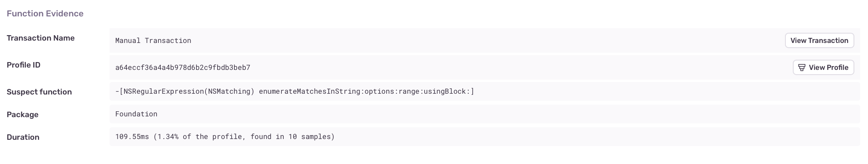Viewport: 868px width, 164px height.
Task: Click the Manual Transaction value text
Action: pyautogui.click(x=153, y=41)
